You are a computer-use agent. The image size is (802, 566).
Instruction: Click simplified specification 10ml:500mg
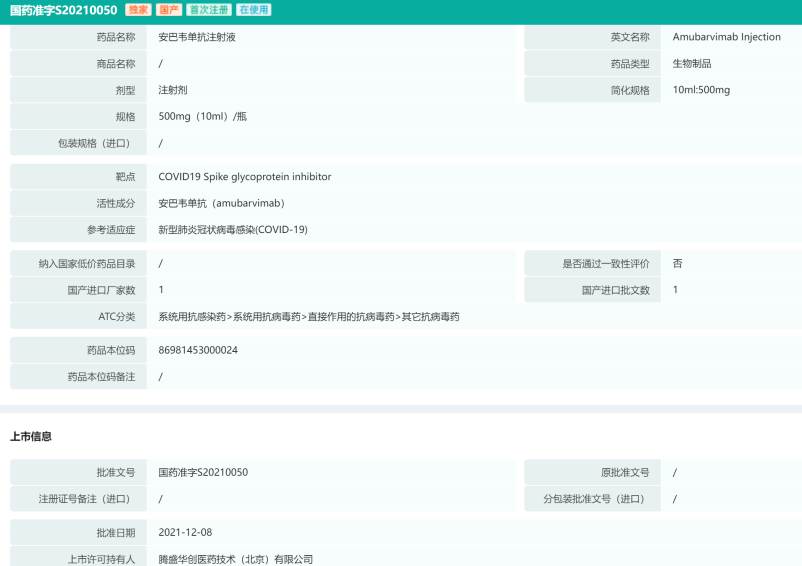pyautogui.click(x=701, y=90)
